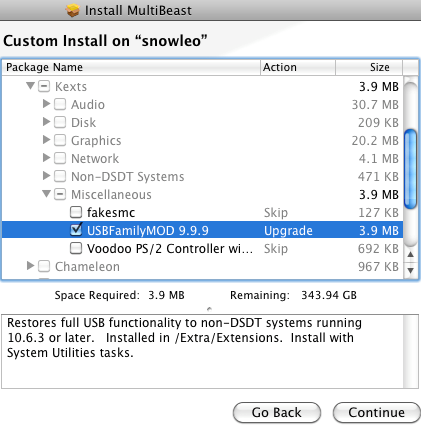Click the Remaining 343.94 GB value
421x439 pixels.
(329, 295)
